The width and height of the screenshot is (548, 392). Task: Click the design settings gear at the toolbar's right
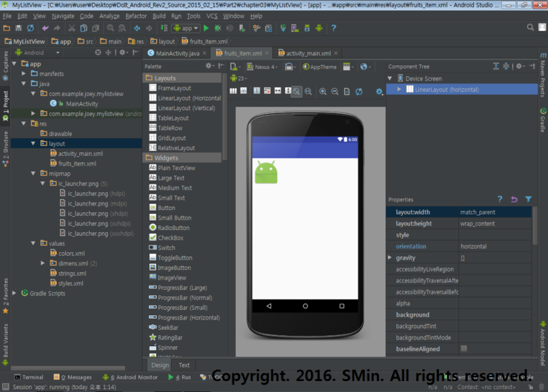(379, 92)
